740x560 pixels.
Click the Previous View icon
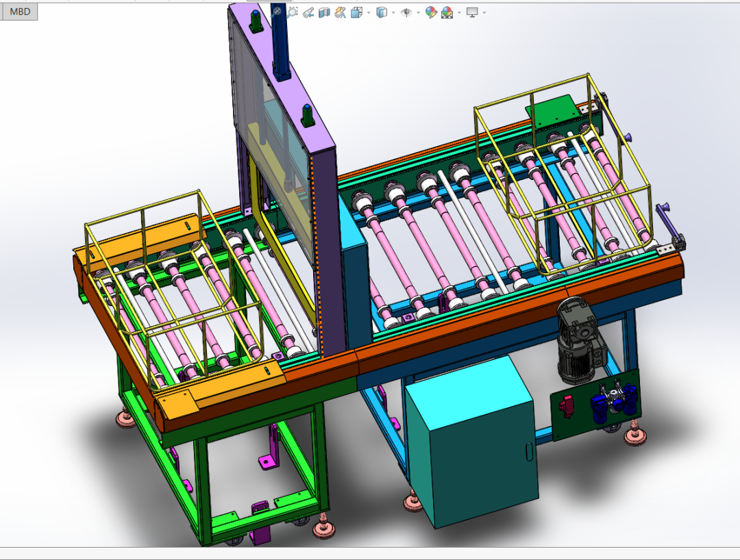coord(308,12)
